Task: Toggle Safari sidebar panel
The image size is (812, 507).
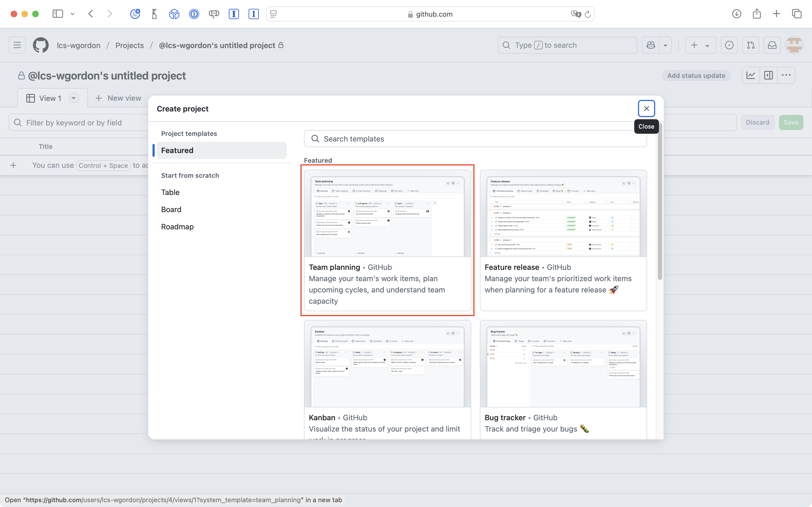Action: point(58,14)
